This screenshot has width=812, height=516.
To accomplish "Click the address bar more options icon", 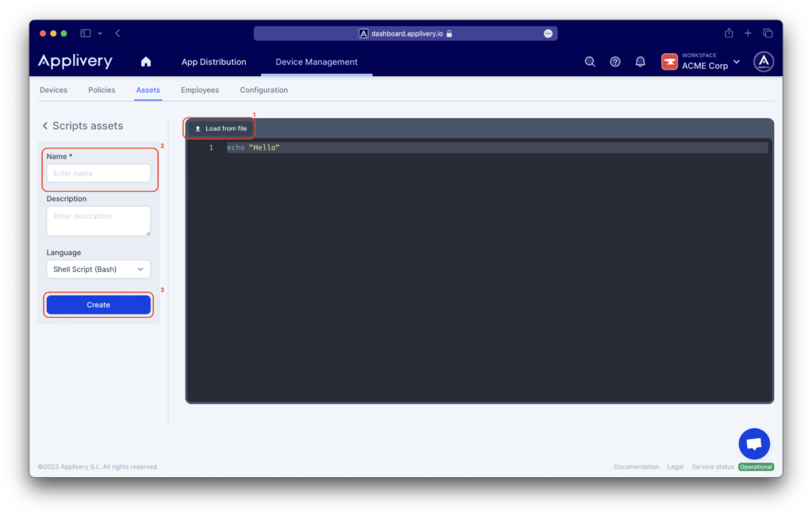I will [x=548, y=33].
